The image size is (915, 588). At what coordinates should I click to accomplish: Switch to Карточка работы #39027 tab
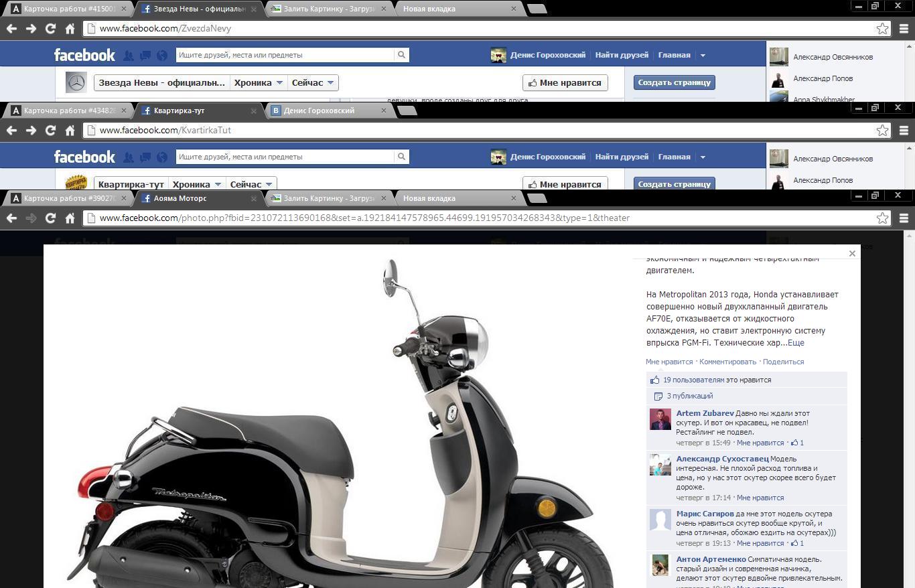[x=68, y=198]
